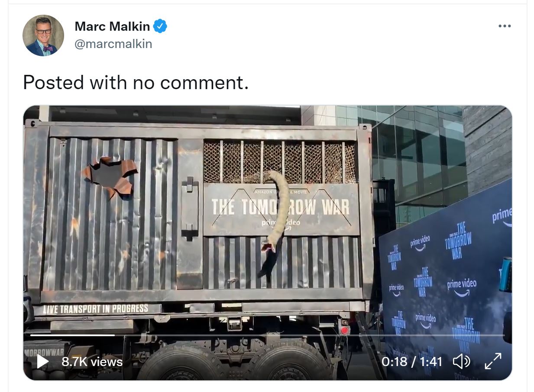Mute the video with the speaker icon
Viewport: 534px width, 392px height.
click(461, 361)
